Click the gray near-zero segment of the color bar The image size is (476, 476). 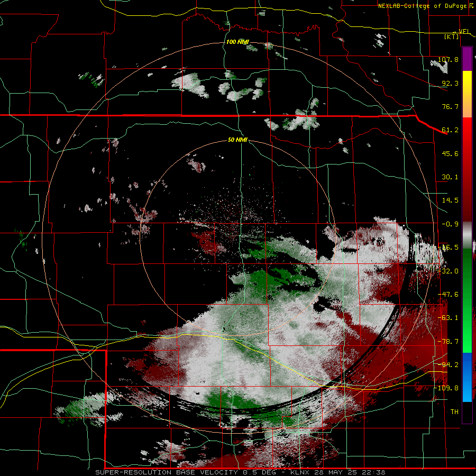click(467, 235)
